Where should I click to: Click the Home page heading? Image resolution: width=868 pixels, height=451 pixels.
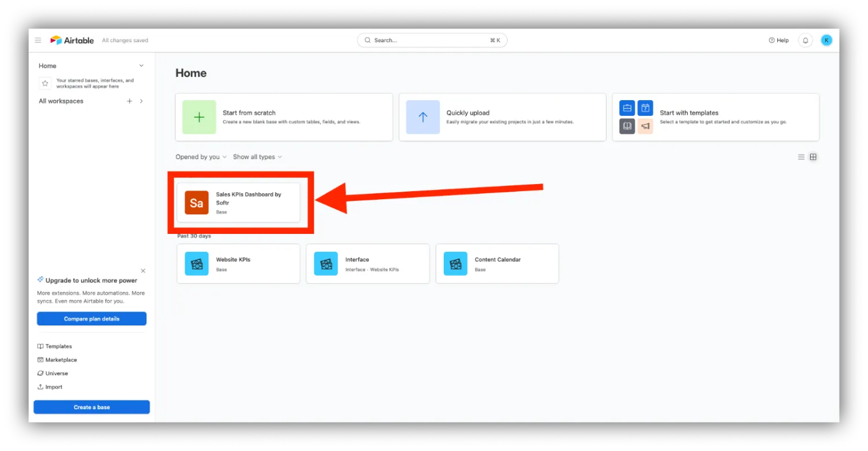tap(191, 73)
